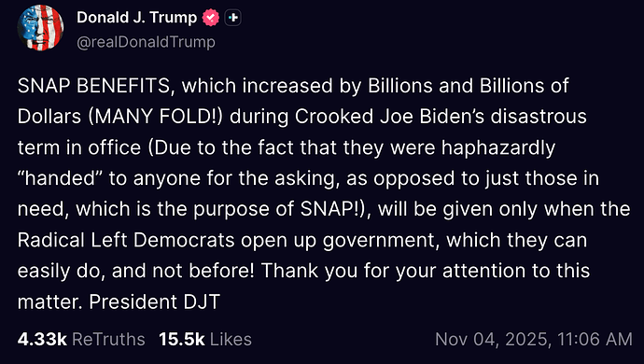Open the Nov 04, 2025 timestamp
This screenshot has width=644, height=364.
click(x=491, y=340)
